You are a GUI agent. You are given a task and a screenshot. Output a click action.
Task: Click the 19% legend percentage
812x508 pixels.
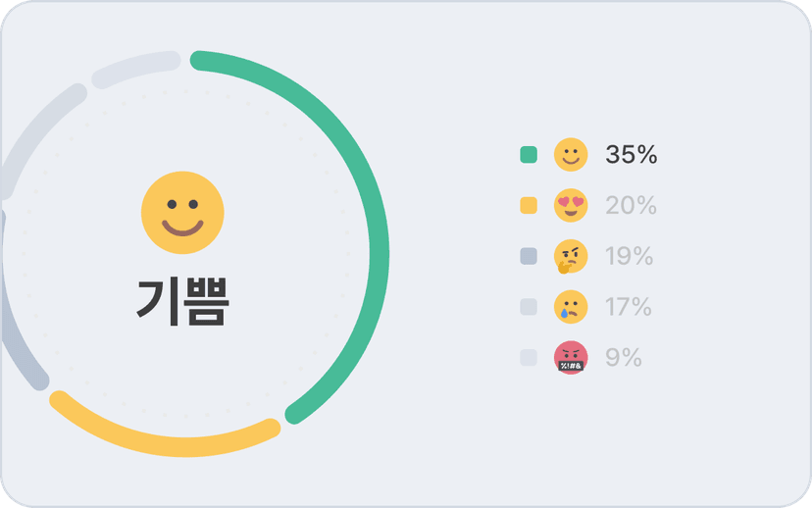tap(630, 257)
